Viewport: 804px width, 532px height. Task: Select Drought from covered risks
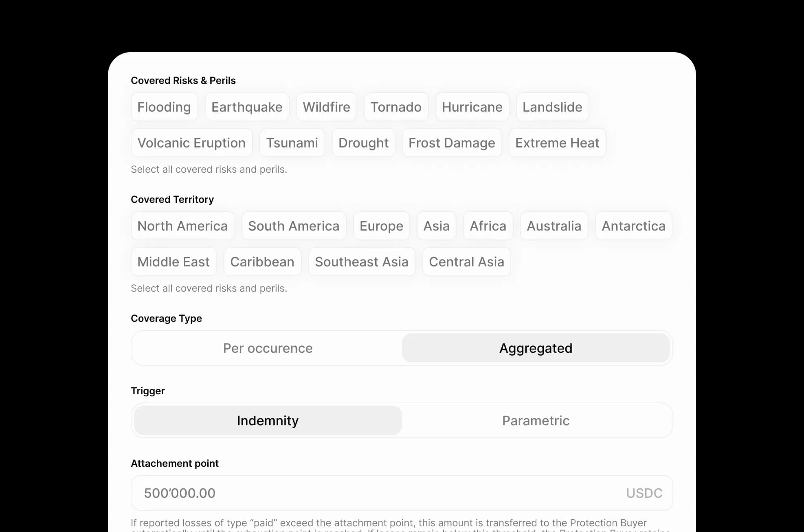click(x=363, y=143)
